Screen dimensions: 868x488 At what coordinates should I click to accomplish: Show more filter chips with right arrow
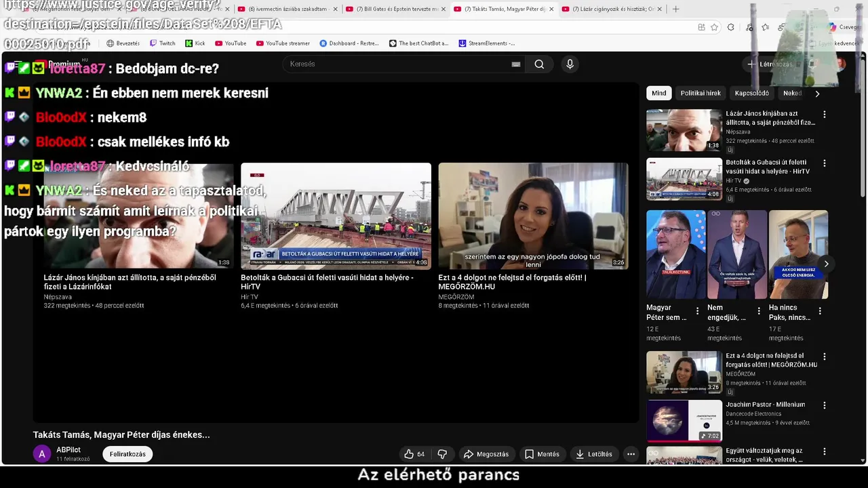[x=817, y=94]
